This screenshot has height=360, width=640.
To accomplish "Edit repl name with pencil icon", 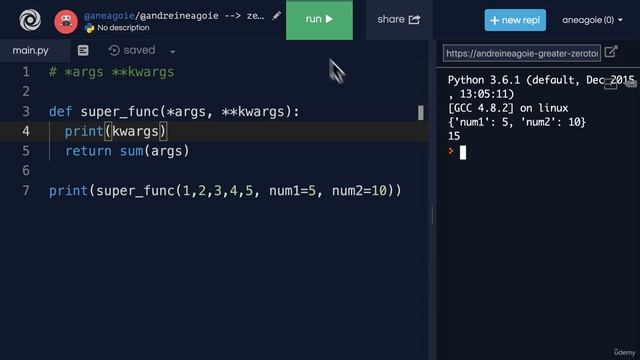I will coord(277,16).
